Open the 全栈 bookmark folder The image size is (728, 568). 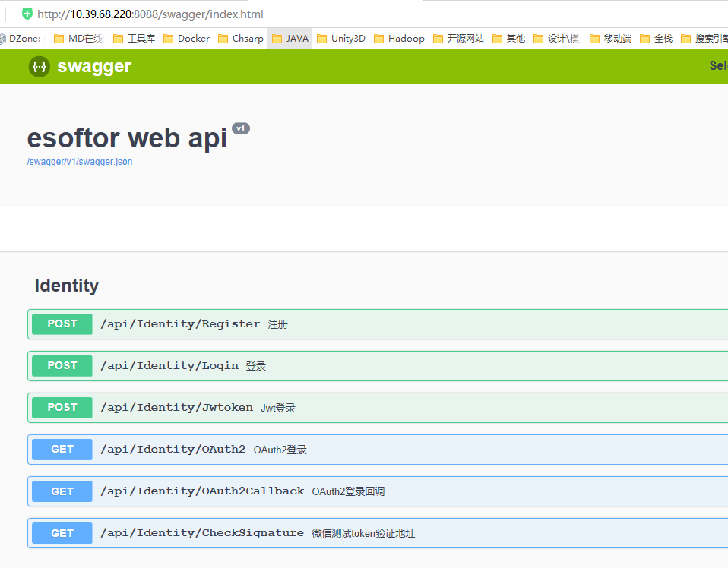tap(656, 39)
